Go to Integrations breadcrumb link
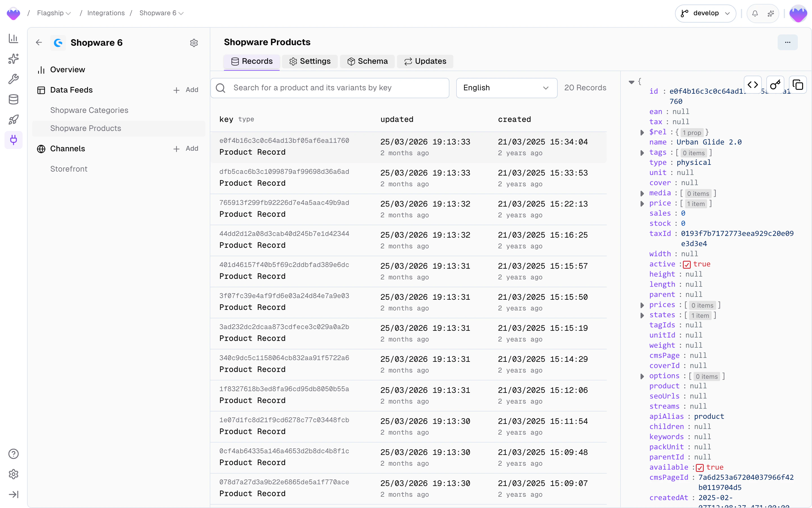The height and width of the screenshot is (508, 812). pyautogui.click(x=106, y=13)
